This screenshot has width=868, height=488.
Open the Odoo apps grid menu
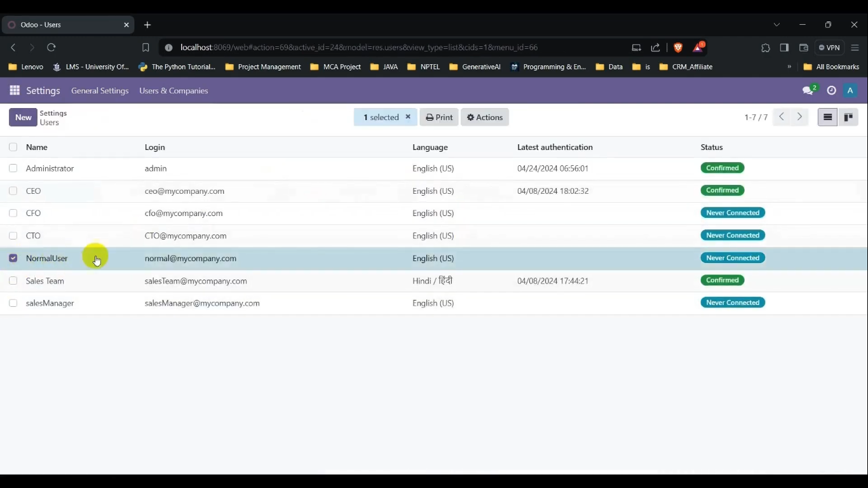[x=15, y=91]
